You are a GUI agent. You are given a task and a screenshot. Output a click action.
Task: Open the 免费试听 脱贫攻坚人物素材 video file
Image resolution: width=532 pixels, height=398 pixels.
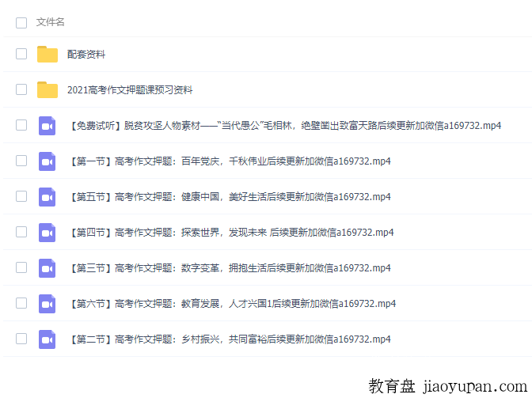click(284, 126)
